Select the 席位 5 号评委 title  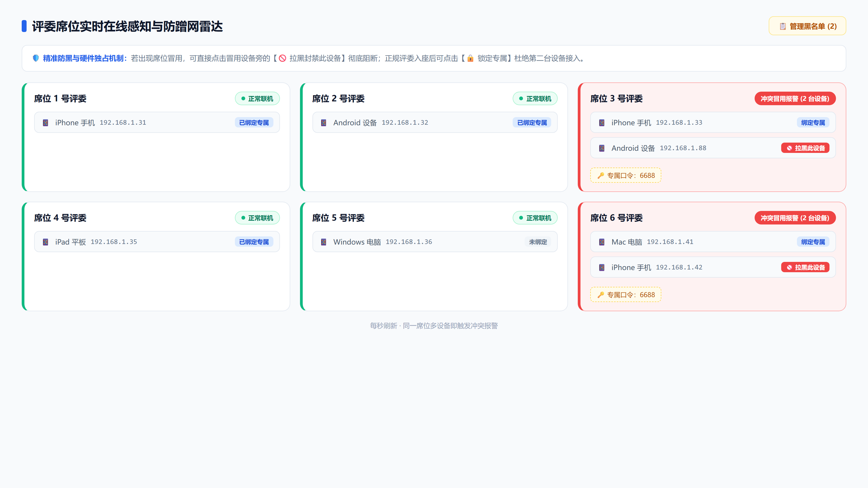338,217
